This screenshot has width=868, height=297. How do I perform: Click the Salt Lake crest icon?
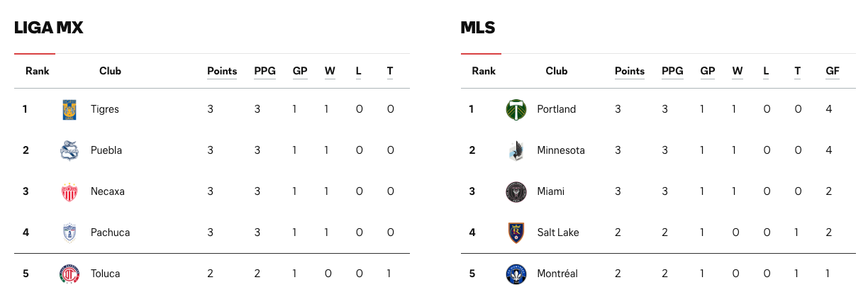click(516, 232)
